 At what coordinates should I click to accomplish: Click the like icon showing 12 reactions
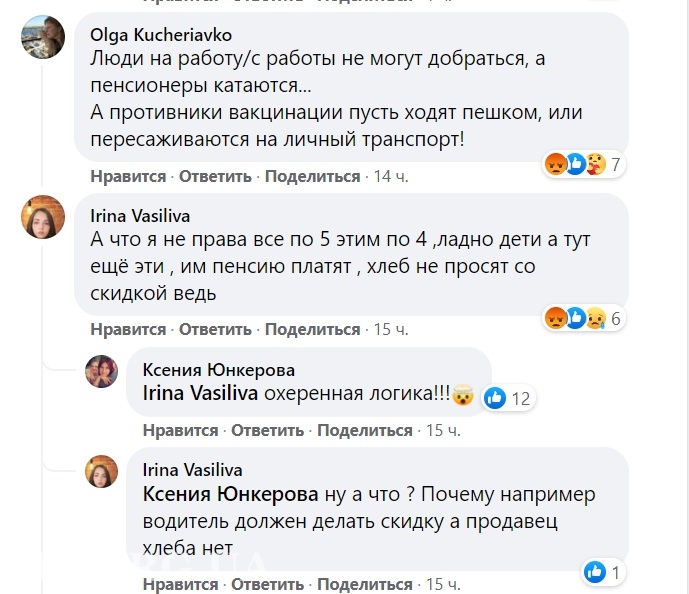point(495,398)
